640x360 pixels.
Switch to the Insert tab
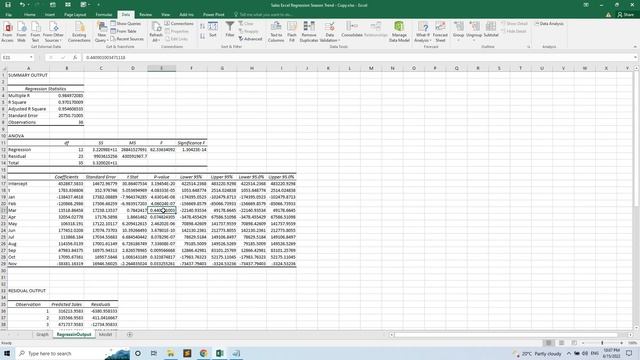(50, 14)
